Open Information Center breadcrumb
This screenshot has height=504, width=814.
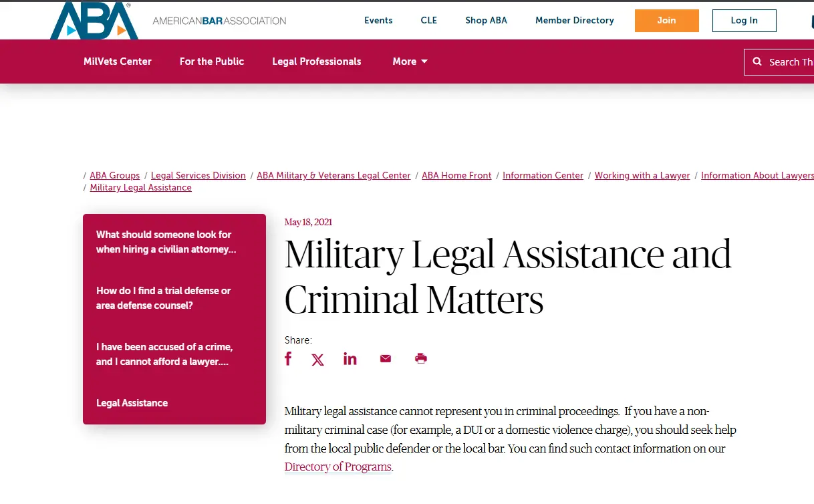(543, 175)
